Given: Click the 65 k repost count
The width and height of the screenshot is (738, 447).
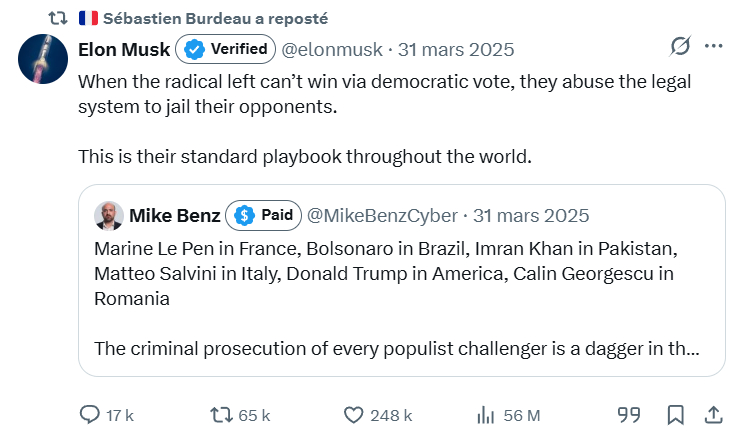Looking at the screenshot, I should [x=254, y=414].
